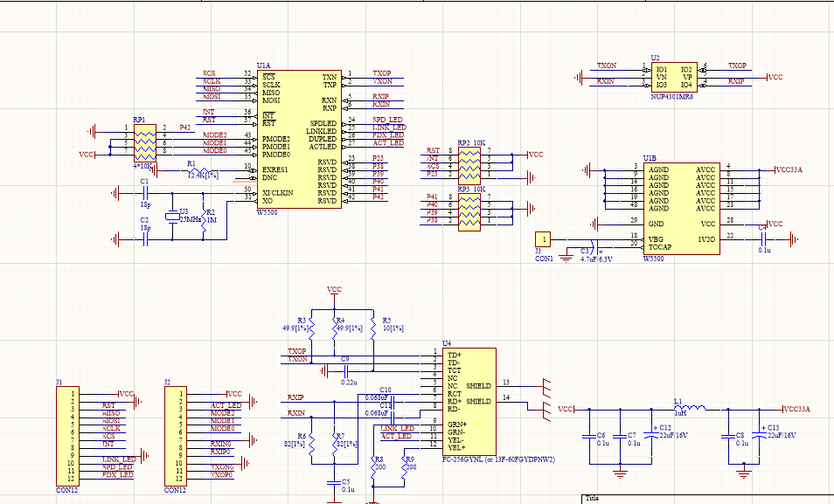Select the C4 0.1u capacitor
Viewport: 834px width, 504px height.
tap(764, 239)
